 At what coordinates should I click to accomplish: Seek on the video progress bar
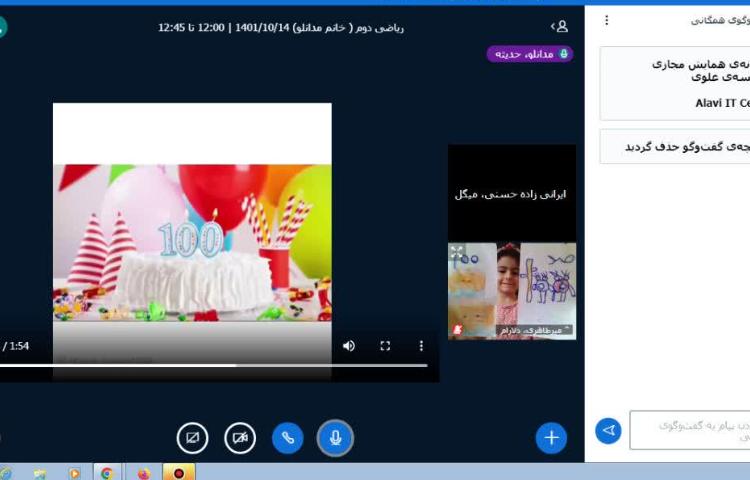point(213,366)
